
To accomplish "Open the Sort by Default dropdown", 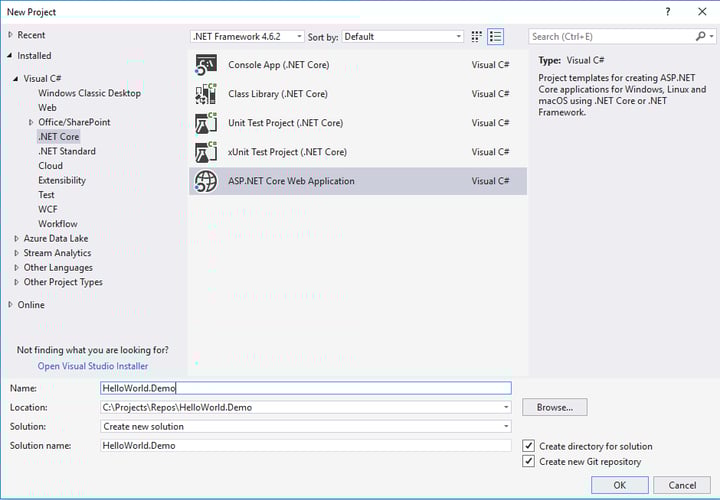I will 403,36.
